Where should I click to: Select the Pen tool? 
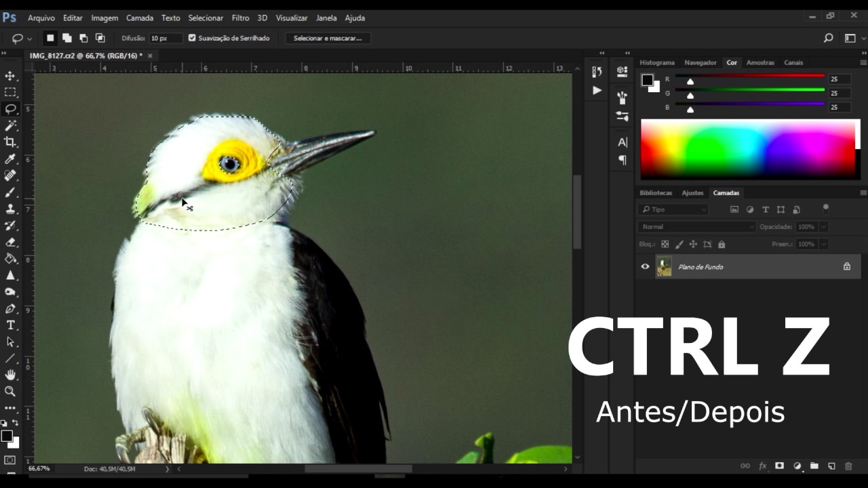10,308
